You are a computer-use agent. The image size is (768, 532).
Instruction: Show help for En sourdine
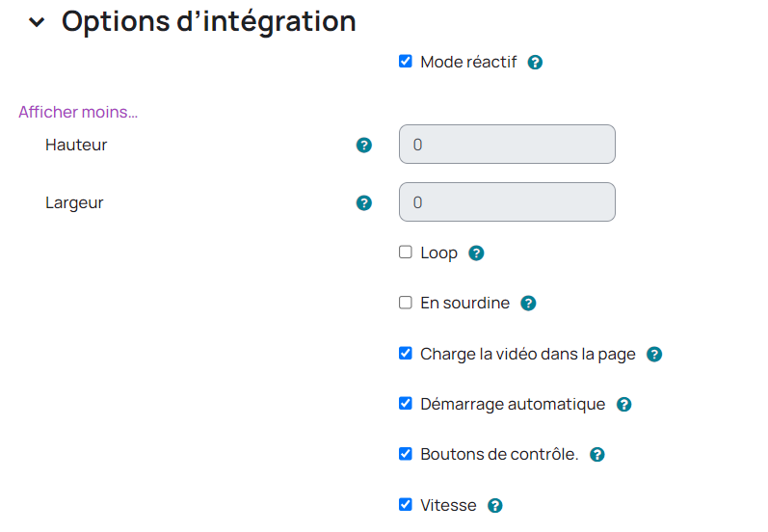click(x=528, y=304)
